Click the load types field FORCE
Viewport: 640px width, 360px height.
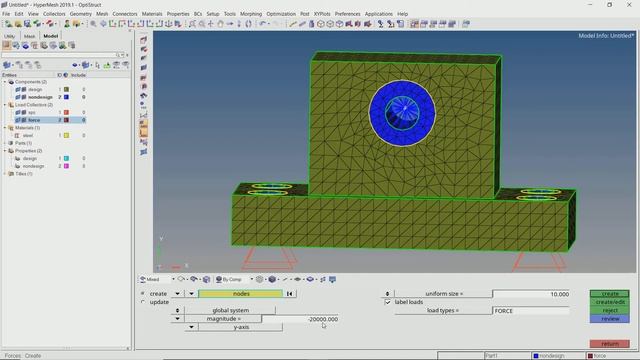pos(531,311)
